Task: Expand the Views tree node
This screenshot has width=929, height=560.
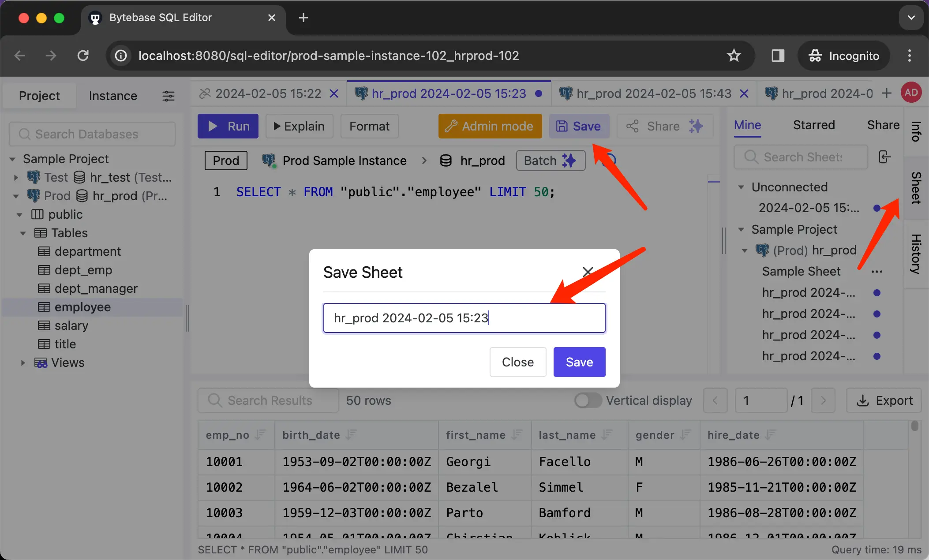Action: click(23, 362)
